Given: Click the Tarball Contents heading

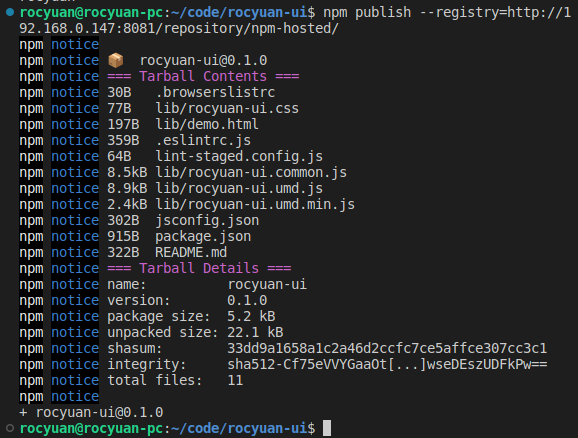Looking at the screenshot, I should 203,76.
